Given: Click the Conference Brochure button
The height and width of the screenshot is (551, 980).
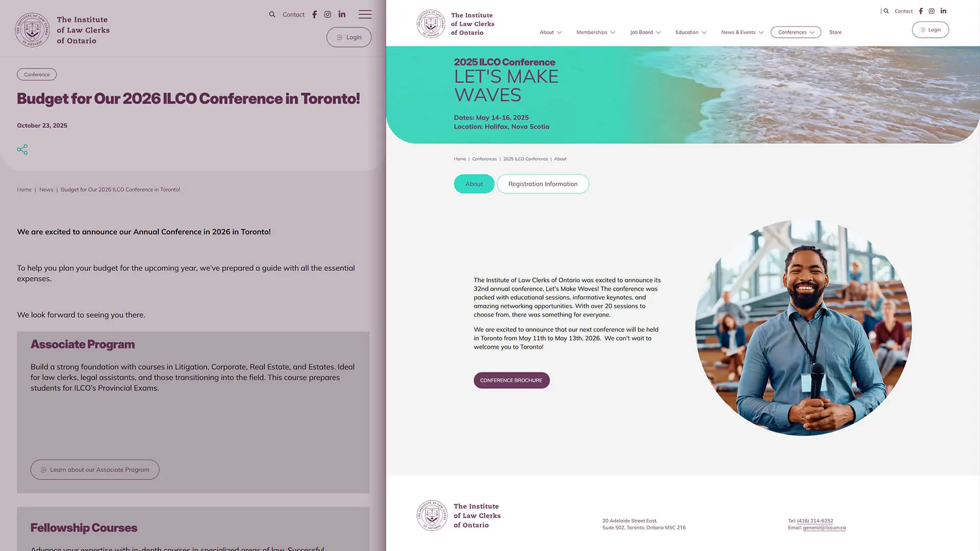Looking at the screenshot, I should [x=511, y=381].
